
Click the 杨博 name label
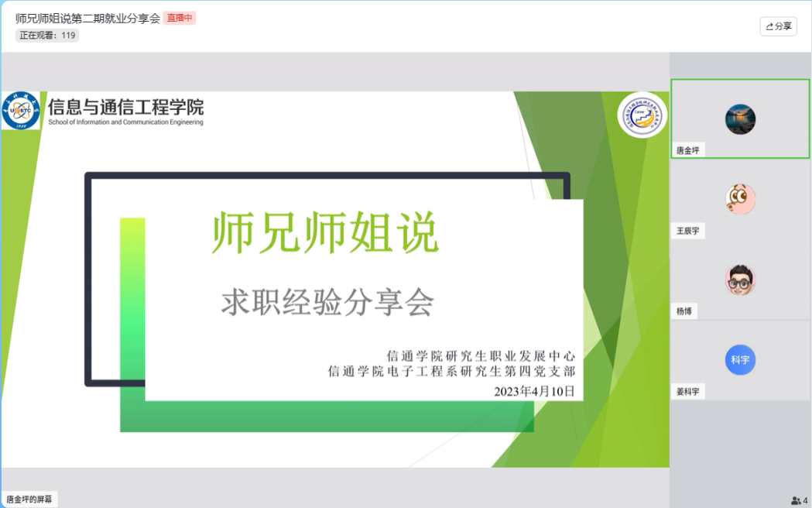684,311
